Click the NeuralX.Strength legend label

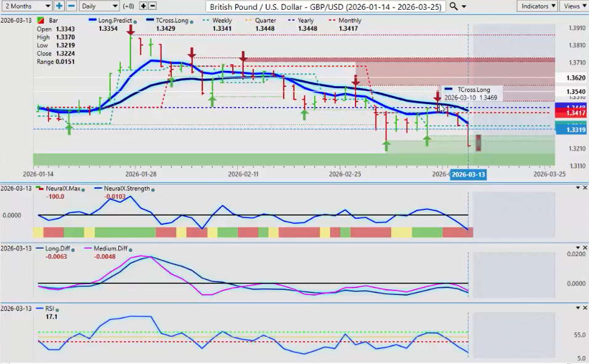pyautogui.click(x=121, y=188)
